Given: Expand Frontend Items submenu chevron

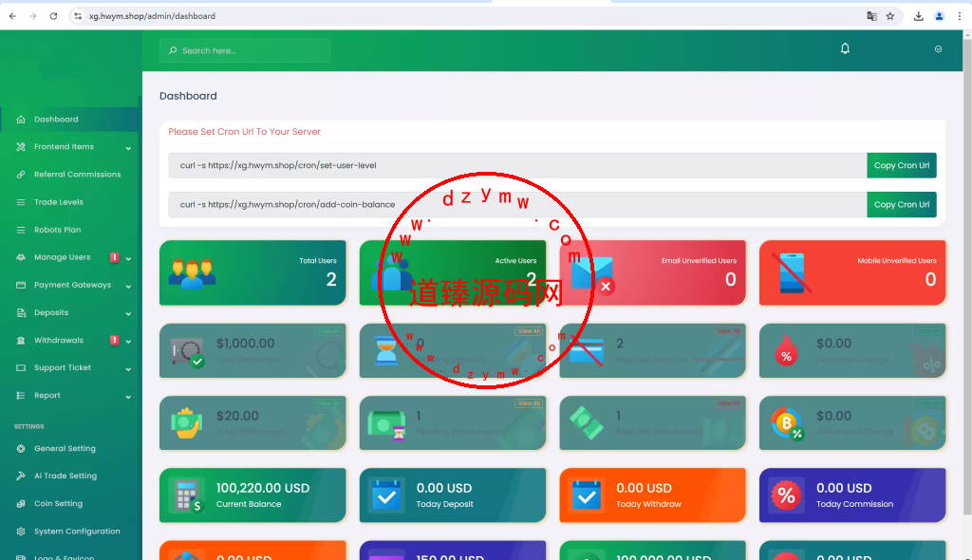Looking at the screenshot, I should point(128,148).
